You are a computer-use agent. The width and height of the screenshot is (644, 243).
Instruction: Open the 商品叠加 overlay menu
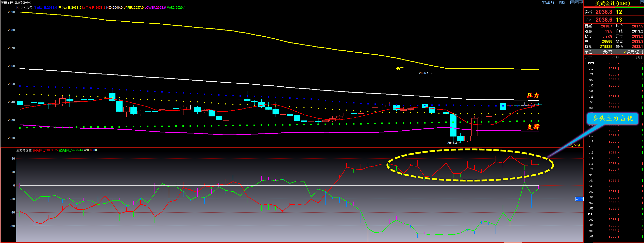548,3
